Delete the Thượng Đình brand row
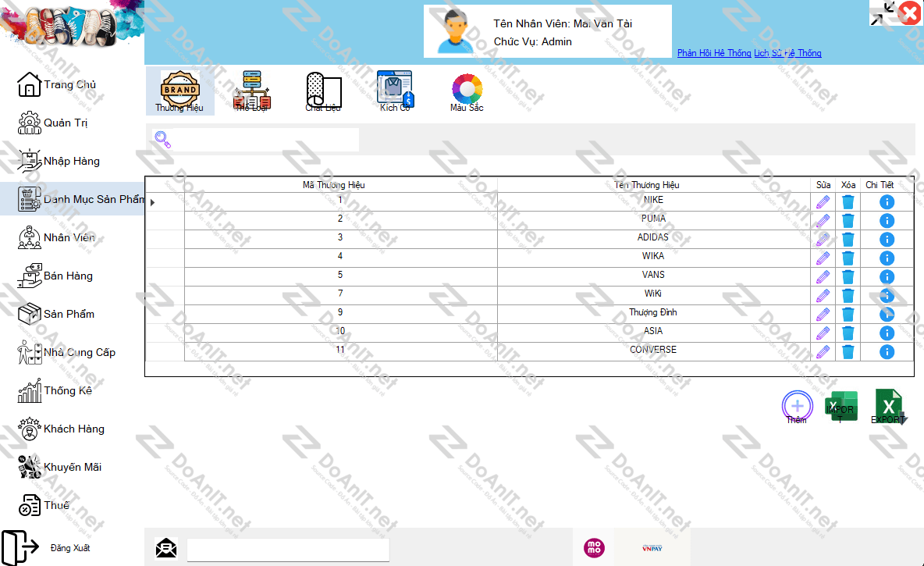Screen dimensions: 924x566 848,315
